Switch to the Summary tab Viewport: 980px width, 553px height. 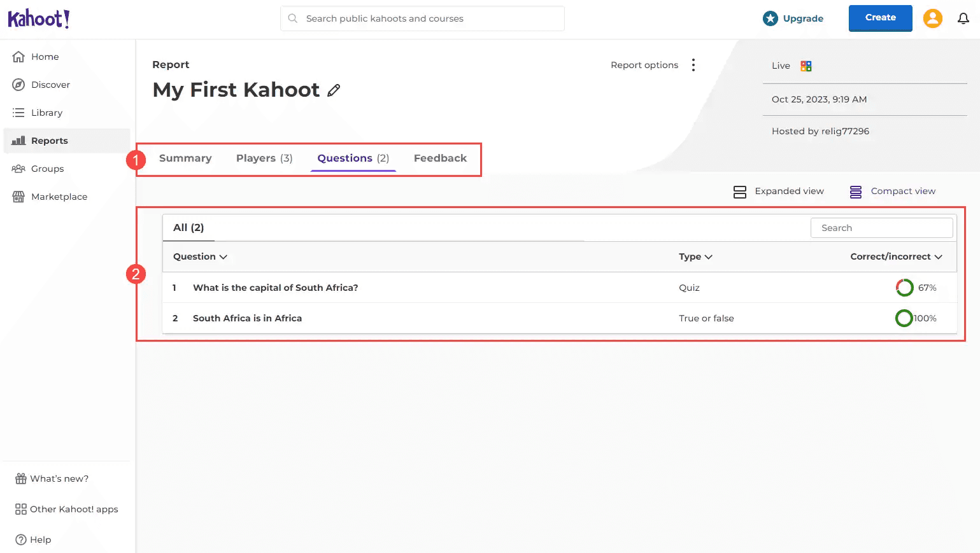(x=185, y=158)
